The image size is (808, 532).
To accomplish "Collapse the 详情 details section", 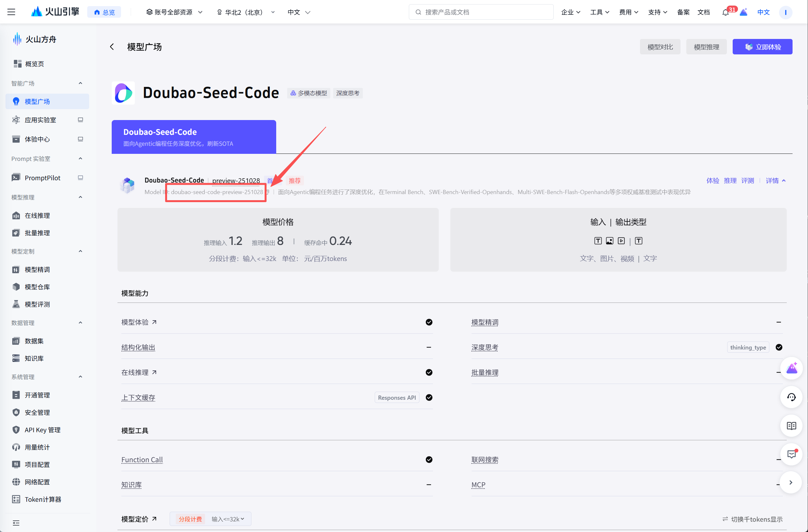I will [775, 181].
